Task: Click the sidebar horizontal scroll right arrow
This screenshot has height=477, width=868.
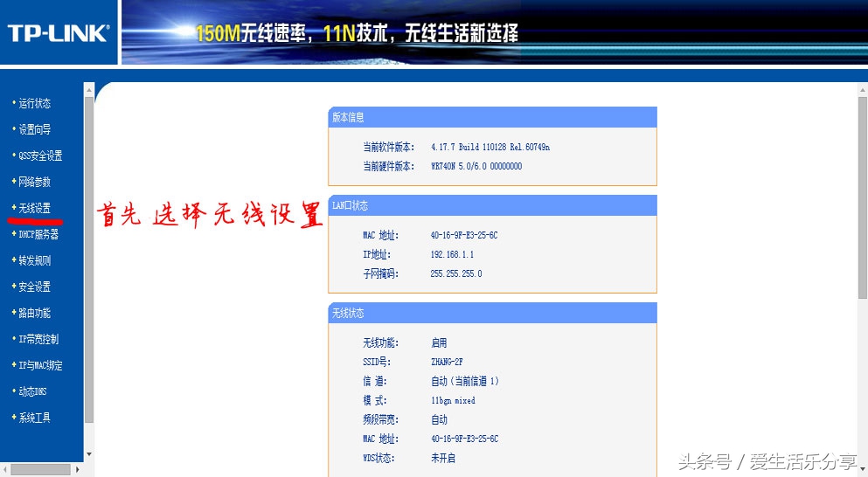Action: 78,469
